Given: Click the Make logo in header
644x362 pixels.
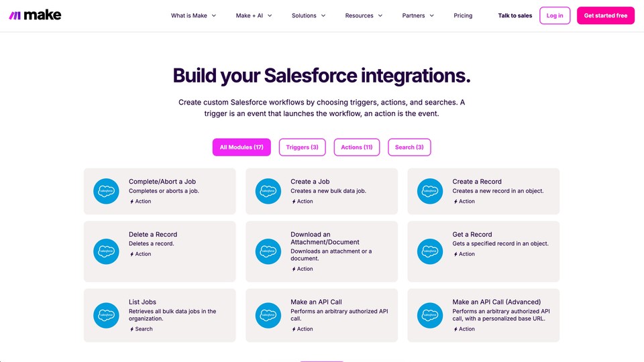Looking at the screenshot, I should pos(35,15).
